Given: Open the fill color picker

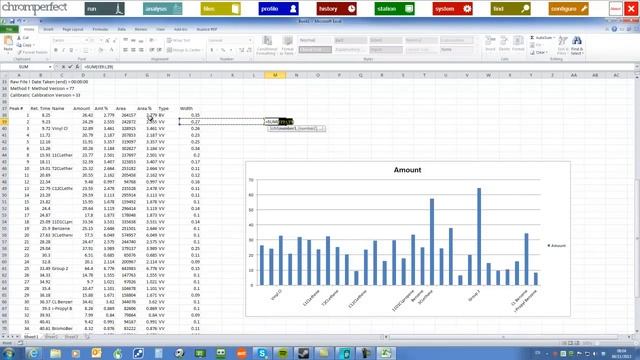Looking at the screenshot, I should (101, 50).
